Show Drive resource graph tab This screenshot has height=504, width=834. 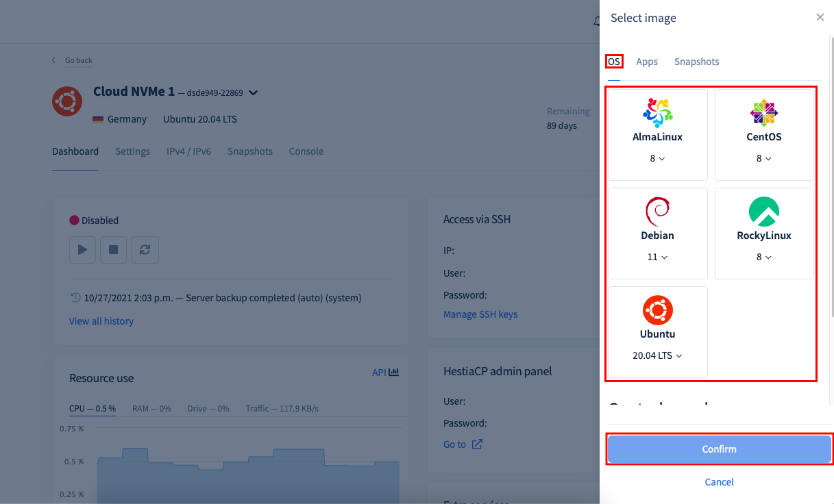tap(208, 408)
